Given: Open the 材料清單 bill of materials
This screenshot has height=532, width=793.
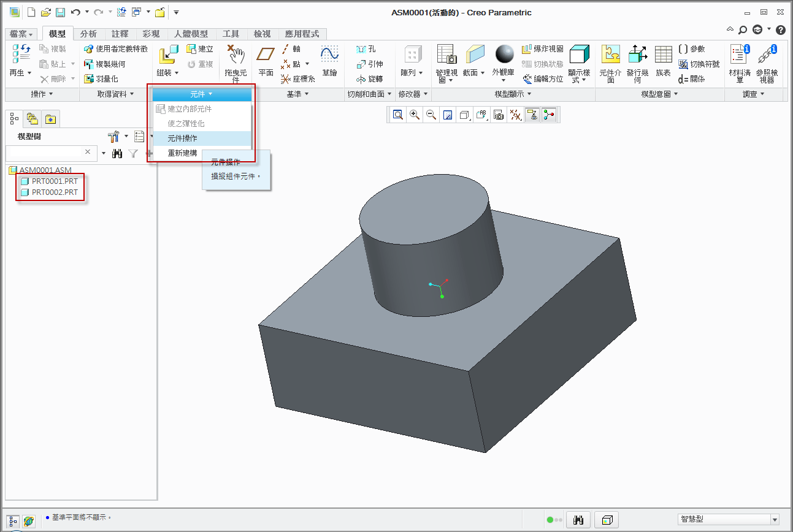Looking at the screenshot, I should pyautogui.click(x=739, y=60).
